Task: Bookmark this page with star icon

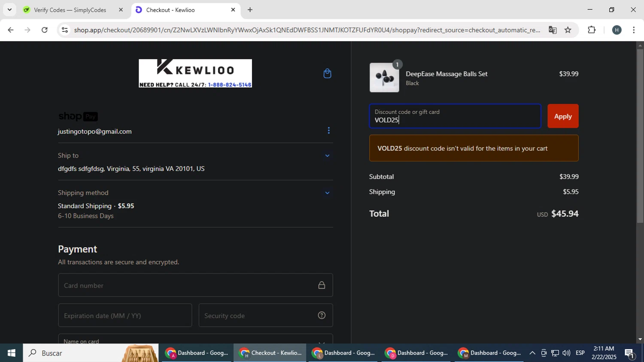Action: click(x=568, y=30)
